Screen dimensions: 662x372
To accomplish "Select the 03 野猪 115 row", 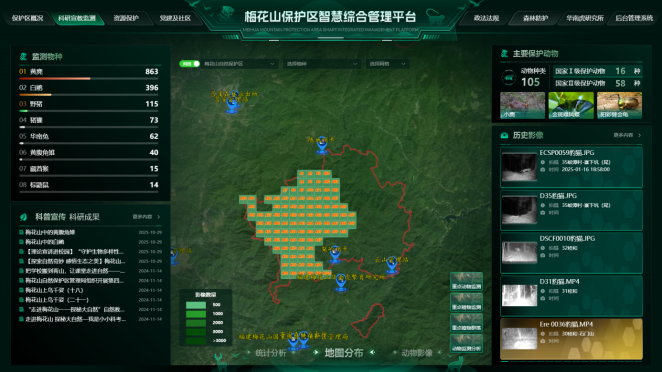I will [89, 105].
